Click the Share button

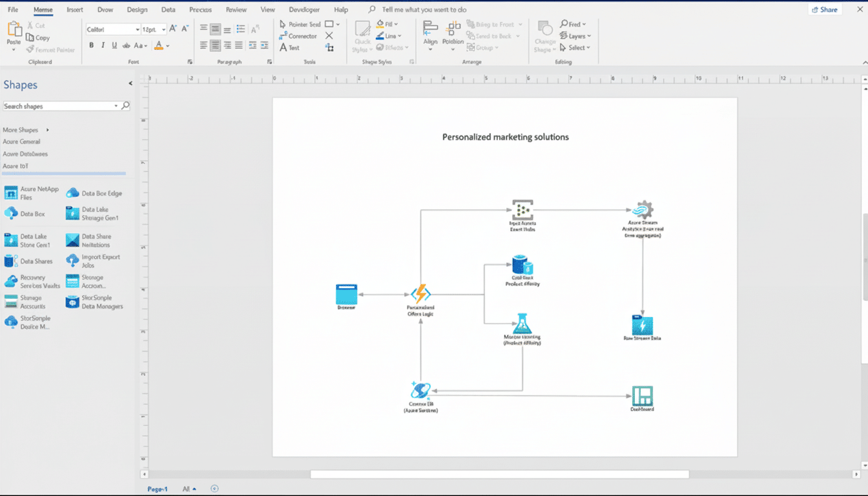coord(825,9)
